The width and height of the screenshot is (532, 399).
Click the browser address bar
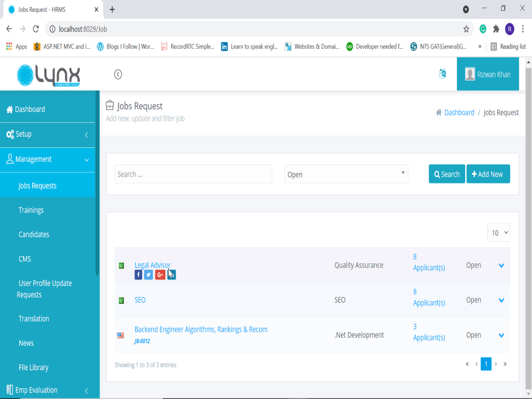click(258, 29)
